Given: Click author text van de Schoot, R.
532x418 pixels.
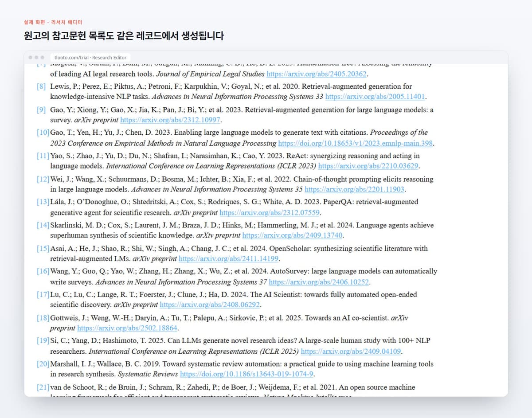Looking at the screenshot, I should pyautogui.click(x=77, y=387).
